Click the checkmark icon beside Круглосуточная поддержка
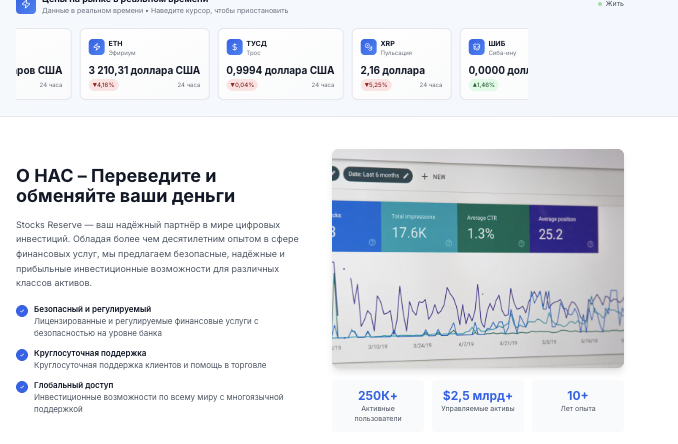The image size is (678, 444). [x=22, y=355]
